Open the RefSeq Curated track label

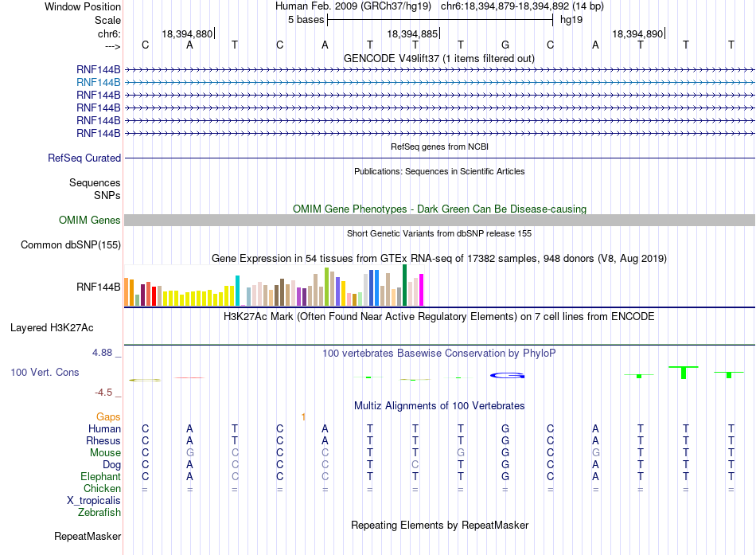[84, 158]
